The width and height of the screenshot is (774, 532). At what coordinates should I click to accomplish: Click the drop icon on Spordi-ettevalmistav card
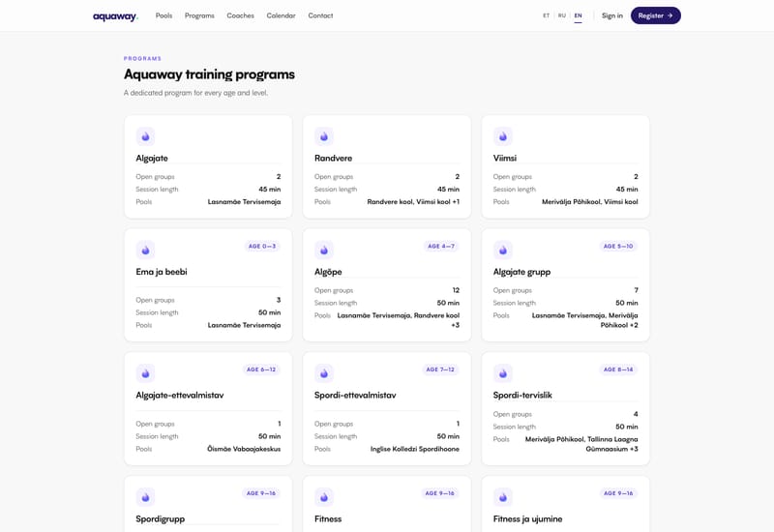pos(324,373)
